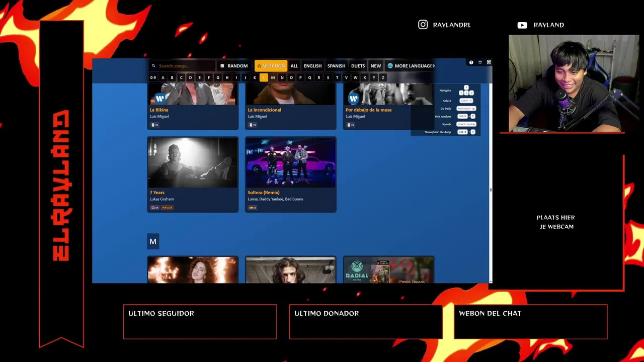Click the Warner logo on Por debajo de la mesa
The image size is (644, 362).
(354, 98)
